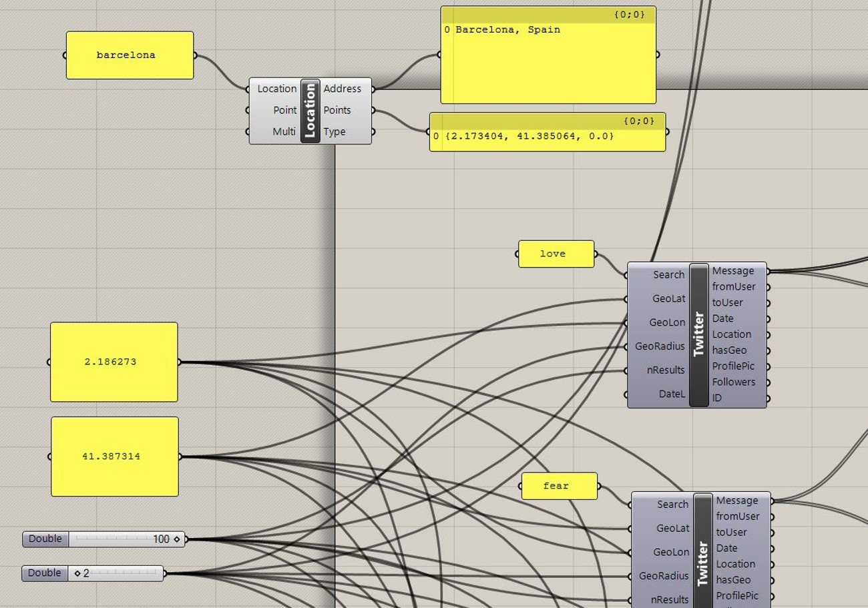Select the yellow "love" panel
868x608 pixels.
pos(556,254)
